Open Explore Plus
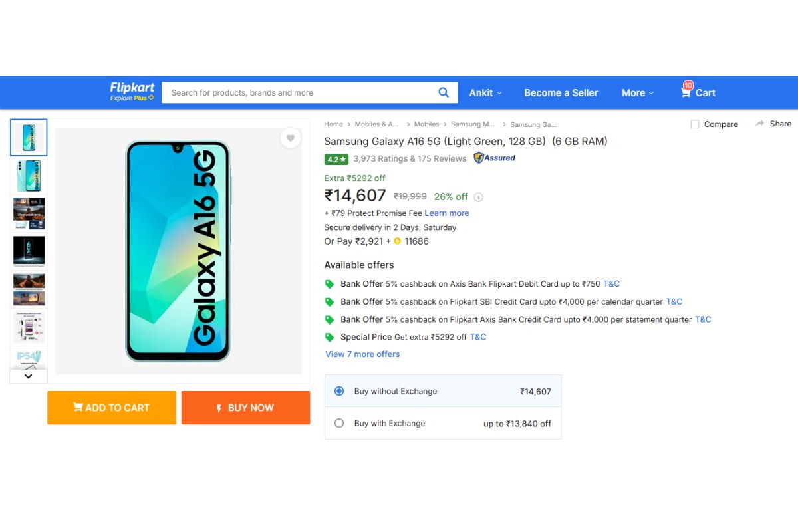Image resolution: width=798 pixels, height=532 pixels. click(132, 98)
